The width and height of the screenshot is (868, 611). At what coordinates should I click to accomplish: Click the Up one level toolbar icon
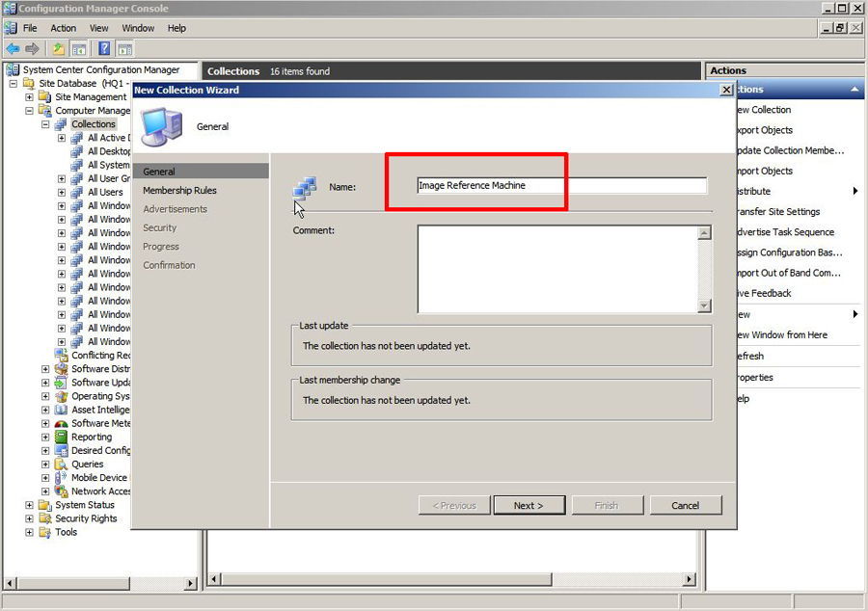(x=58, y=48)
